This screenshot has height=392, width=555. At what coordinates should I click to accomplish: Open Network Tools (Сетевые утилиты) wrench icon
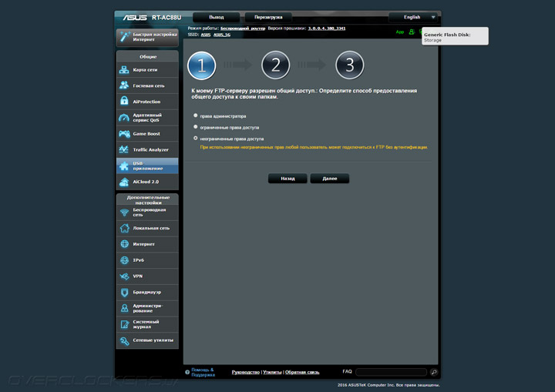click(x=125, y=340)
